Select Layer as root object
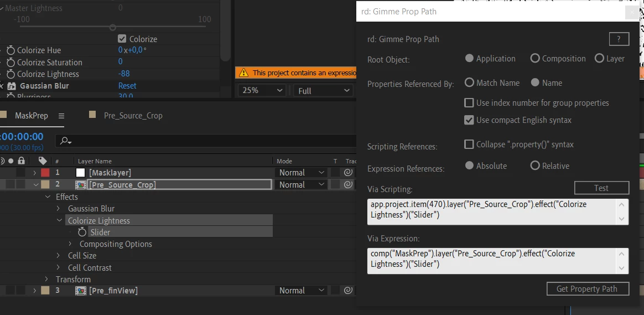 pyautogui.click(x=599, y=58)
